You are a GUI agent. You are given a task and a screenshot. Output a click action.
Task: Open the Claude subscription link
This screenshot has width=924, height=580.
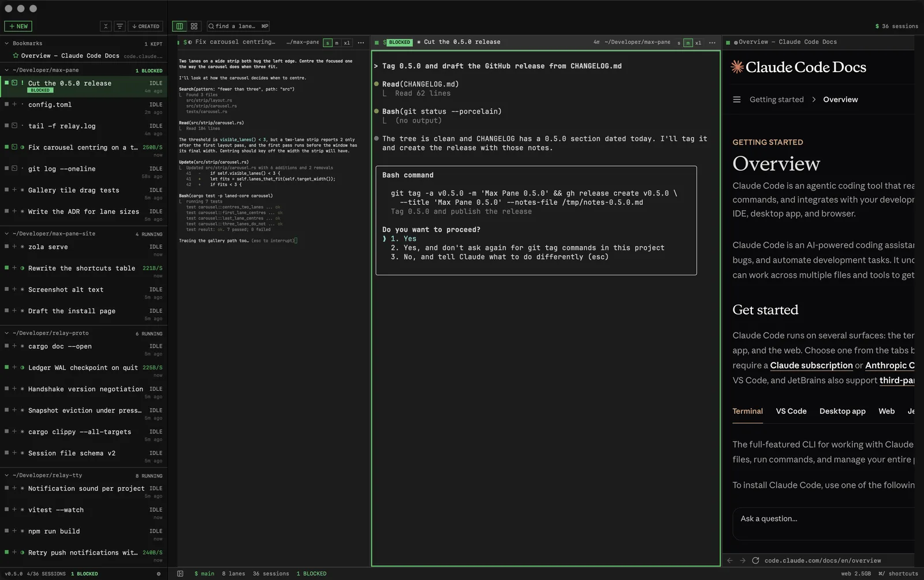pyautogui.click(x=811, y=365)
